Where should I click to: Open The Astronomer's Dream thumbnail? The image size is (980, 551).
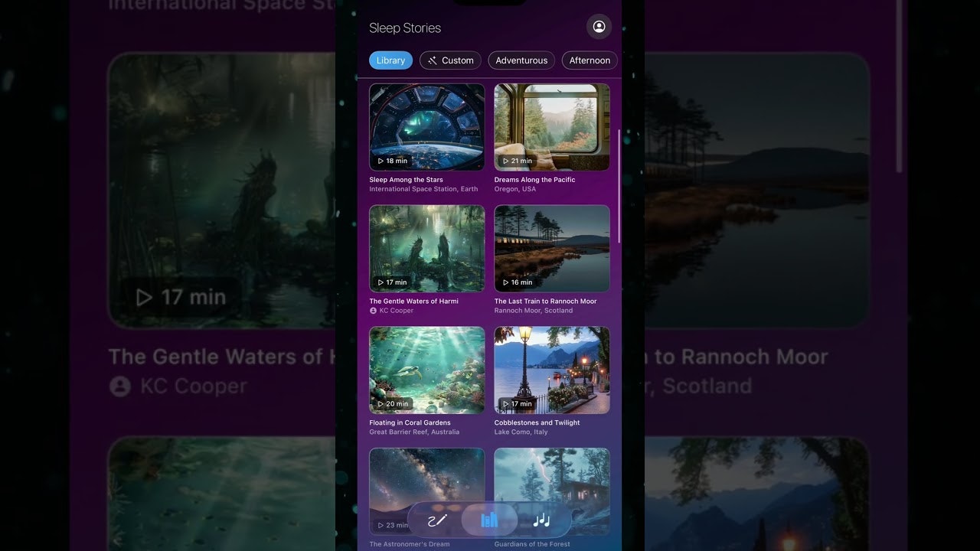[426, 491]
